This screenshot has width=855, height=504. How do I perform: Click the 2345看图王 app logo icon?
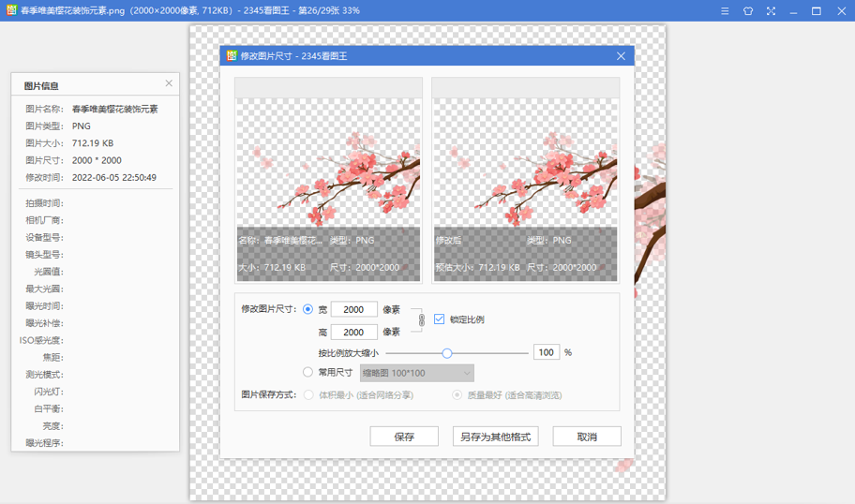click(11, 10)
